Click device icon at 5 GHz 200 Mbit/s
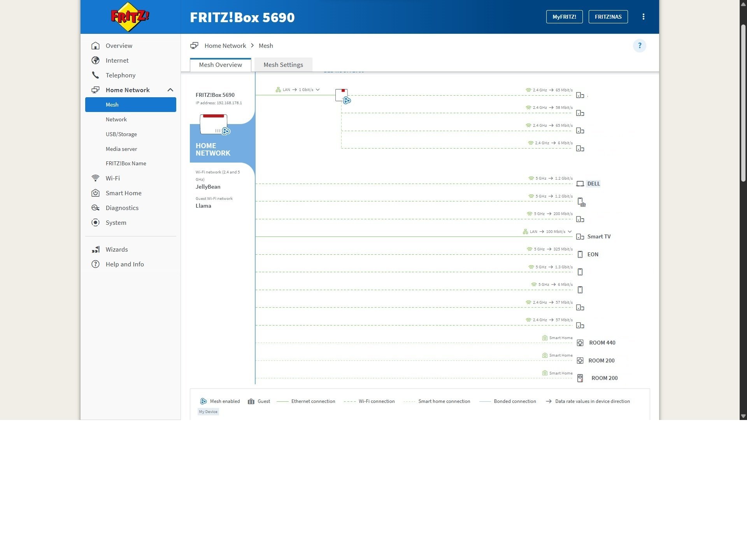 tap(580, 219)
